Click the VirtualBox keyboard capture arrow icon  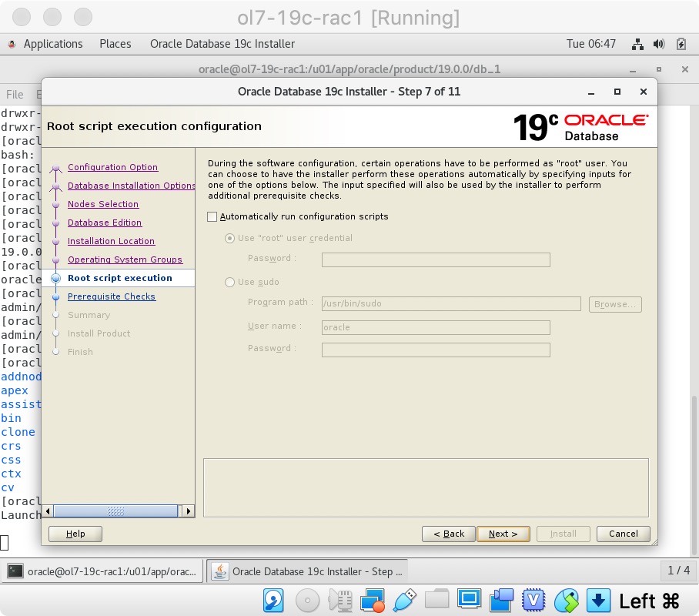point(598,601)
